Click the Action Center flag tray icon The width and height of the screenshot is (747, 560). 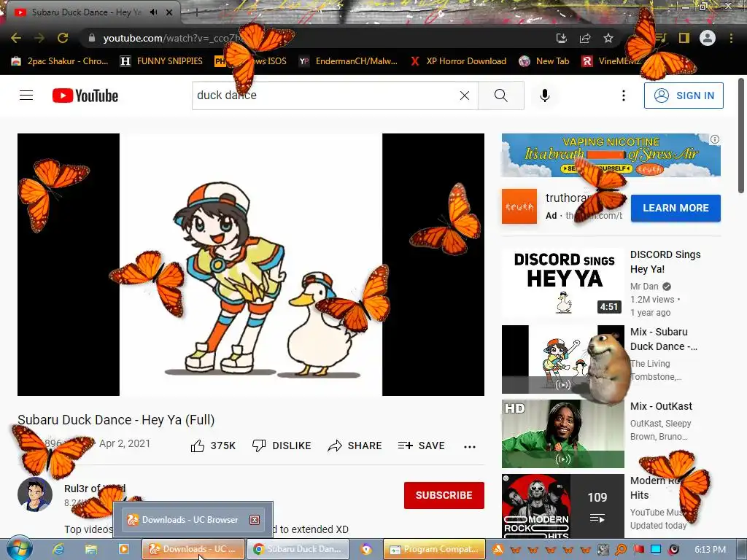pos(638,550)
